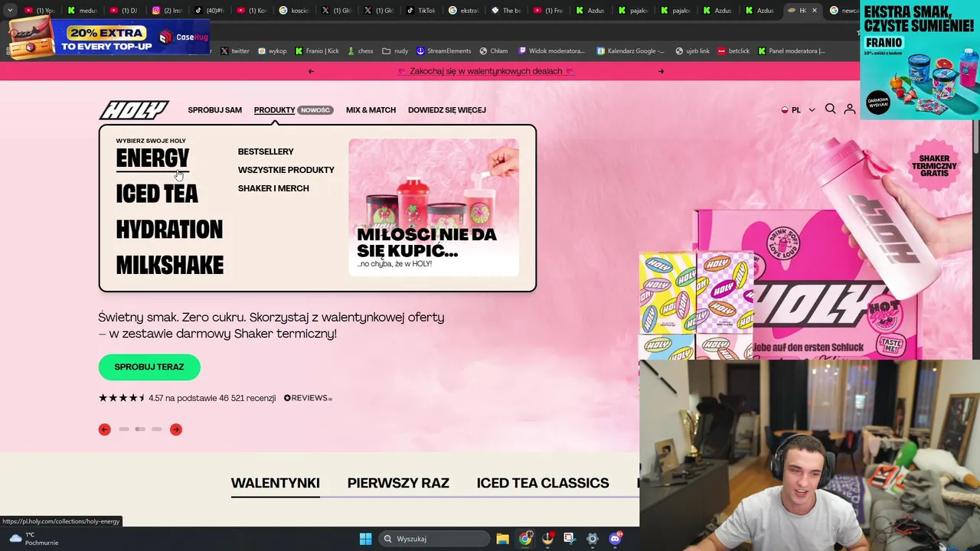Open the account profile icon in site header
Screen dimensions: 980x551
(850, 109)
